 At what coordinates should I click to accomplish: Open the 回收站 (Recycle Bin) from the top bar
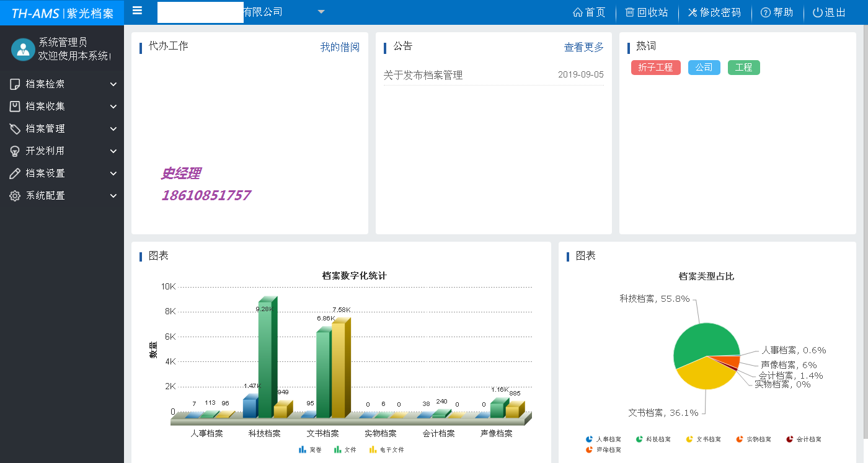631,12
